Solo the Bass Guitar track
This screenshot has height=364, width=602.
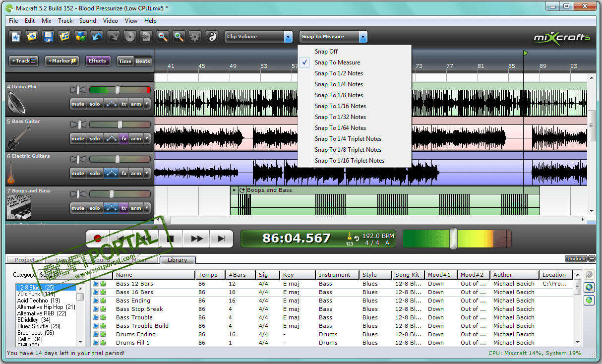click(x=95, y=139)
